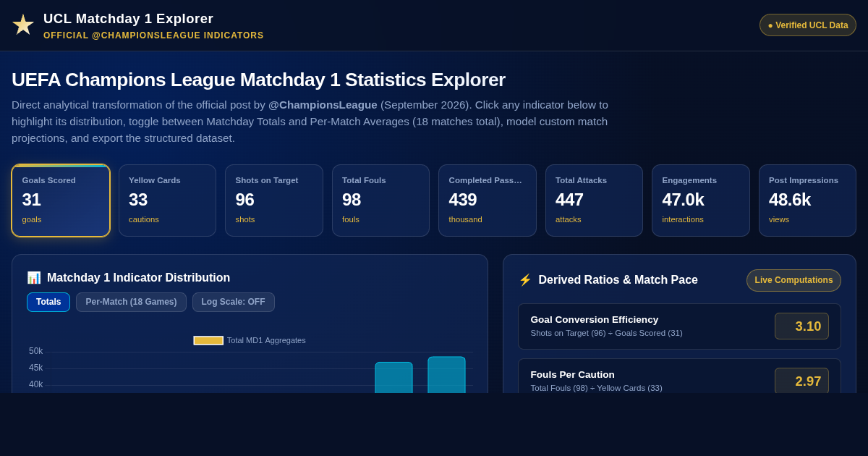
Task: Click the Verified UCL Data badge
Action: pos(808,25)
